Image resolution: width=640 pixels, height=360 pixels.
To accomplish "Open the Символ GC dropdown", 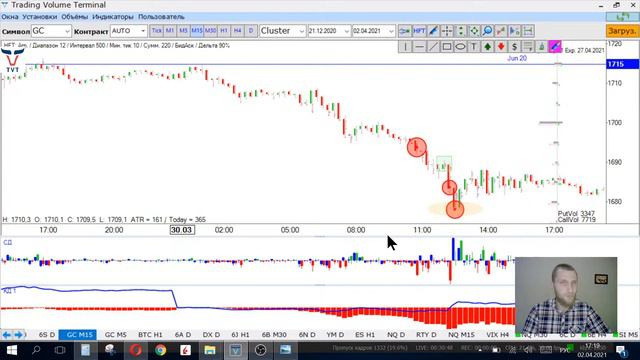I will point(51,31).
